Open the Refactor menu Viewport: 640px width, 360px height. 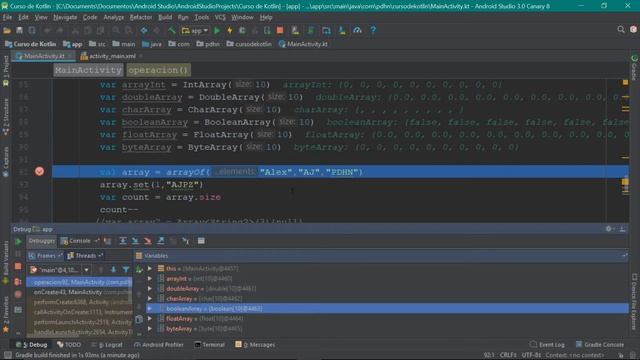[141, 17]
